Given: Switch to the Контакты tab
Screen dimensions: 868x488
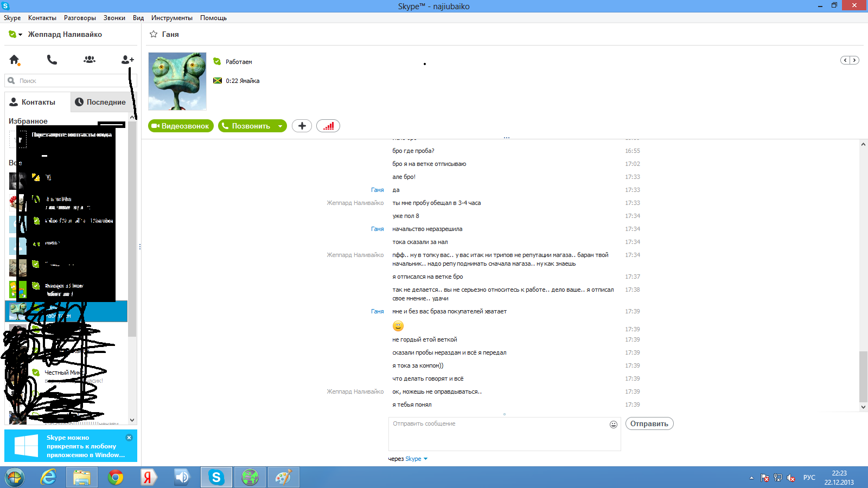Looking at the screenshot, I should [x=37, y=102].
